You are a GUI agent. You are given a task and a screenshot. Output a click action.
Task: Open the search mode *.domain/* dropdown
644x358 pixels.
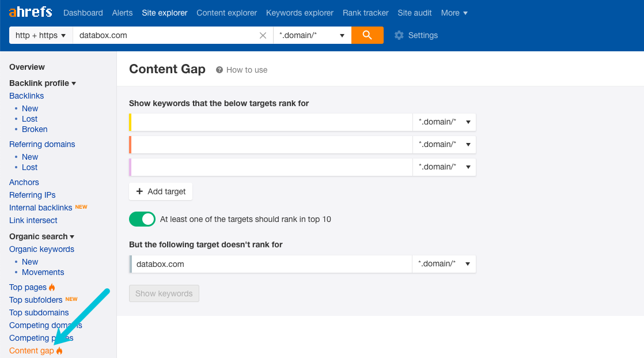pos(312,35)
